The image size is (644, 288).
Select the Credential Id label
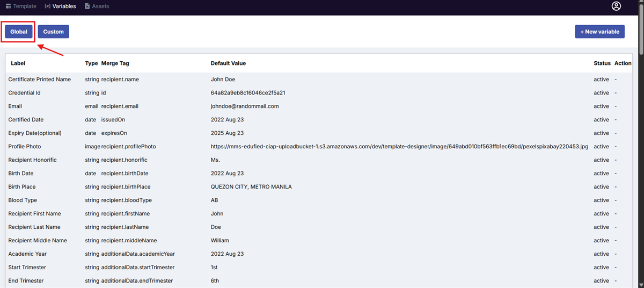pyautogui.click(x=25, y=93)
